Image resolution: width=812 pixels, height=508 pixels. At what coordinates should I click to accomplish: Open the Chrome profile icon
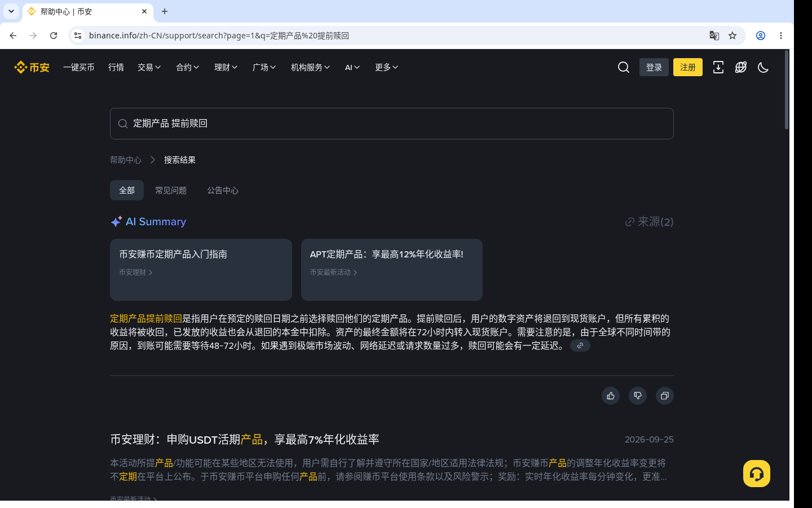761,36
